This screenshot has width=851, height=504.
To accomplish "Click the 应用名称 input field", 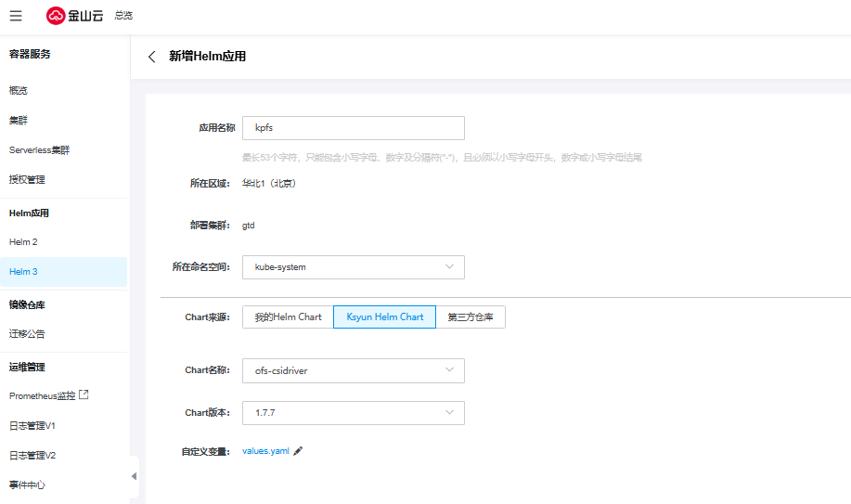I will click(353, 128).
